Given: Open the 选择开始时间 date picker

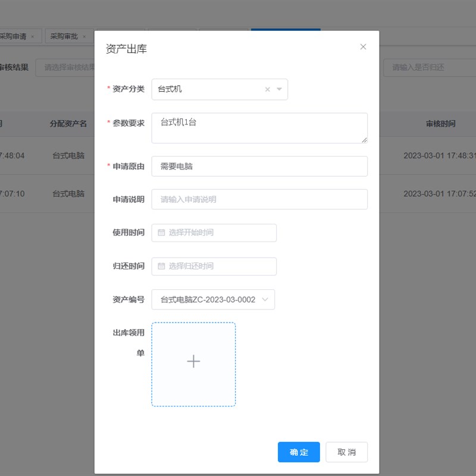Looking at the screenshot, I should tap(214, 233).
